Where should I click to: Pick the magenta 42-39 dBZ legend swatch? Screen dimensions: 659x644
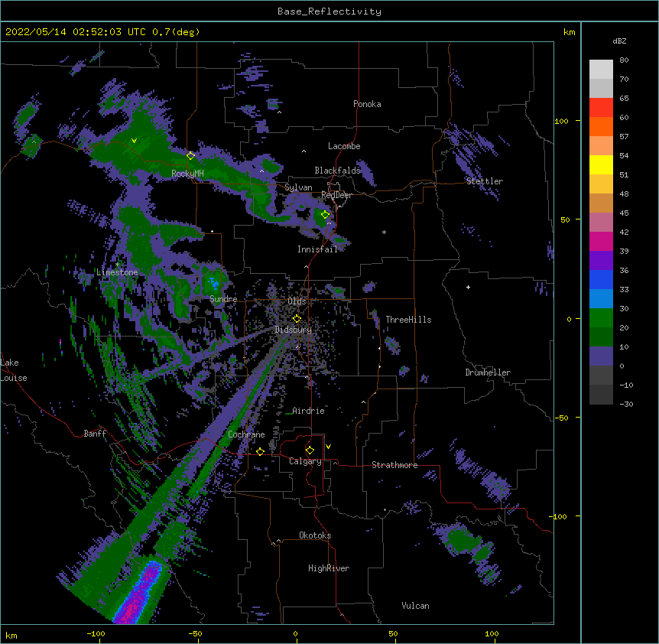click(601, 241)
